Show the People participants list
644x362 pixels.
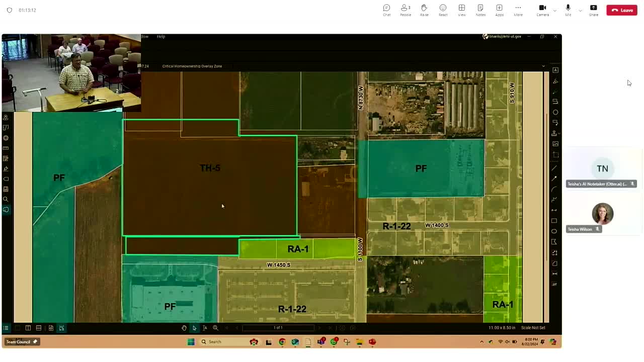(x=405, y=10)
